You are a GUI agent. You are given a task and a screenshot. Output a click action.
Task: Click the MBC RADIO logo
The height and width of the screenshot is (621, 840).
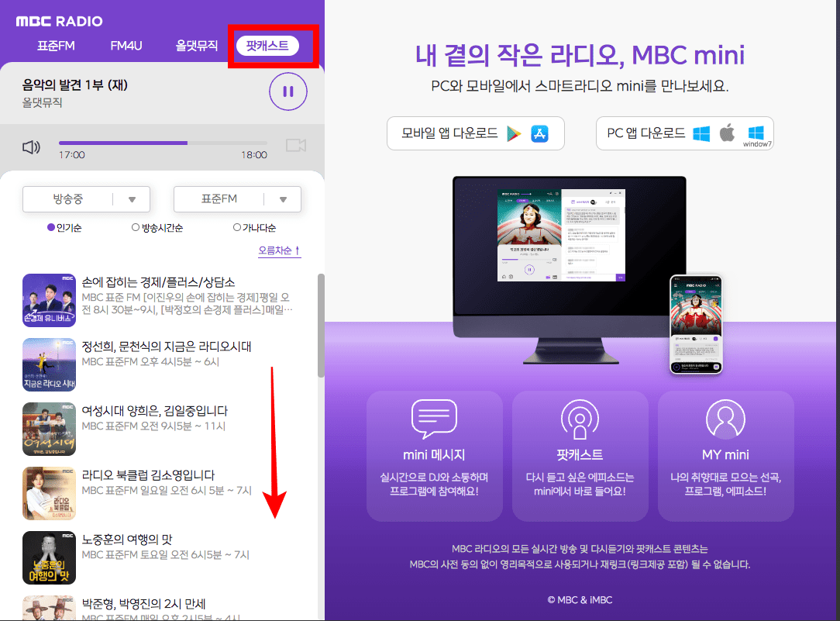pos(59,22)
